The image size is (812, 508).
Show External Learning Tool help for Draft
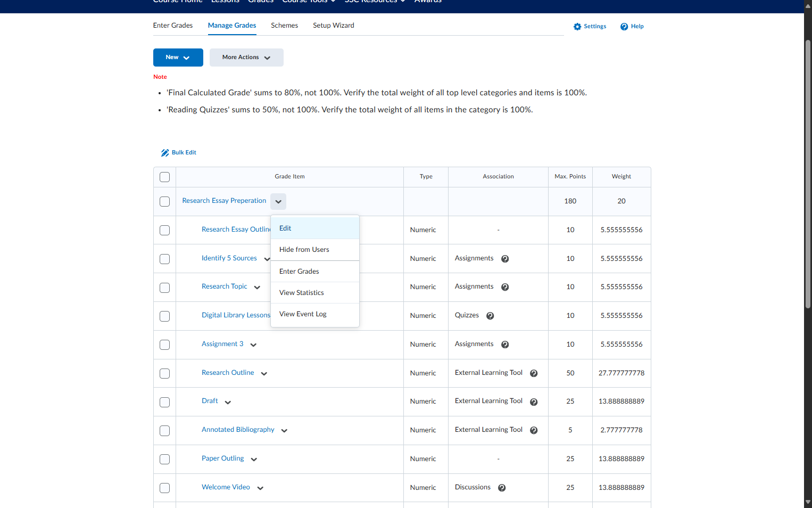pos(534,402)
